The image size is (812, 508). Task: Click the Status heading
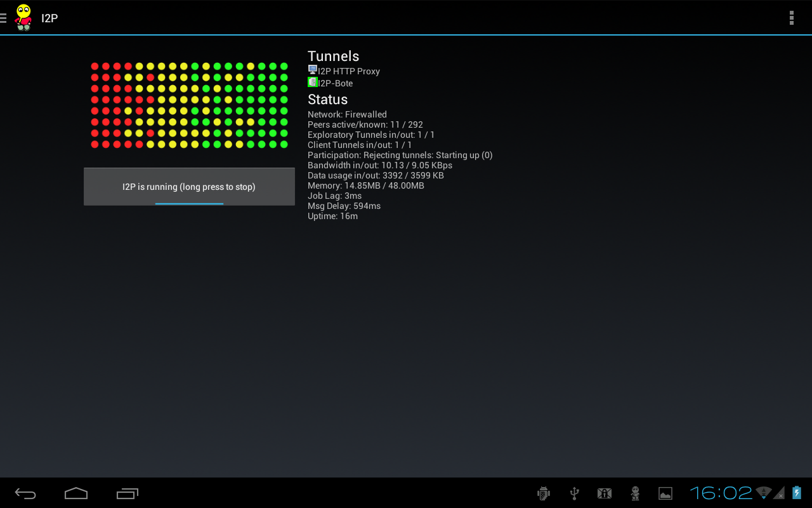328,99
